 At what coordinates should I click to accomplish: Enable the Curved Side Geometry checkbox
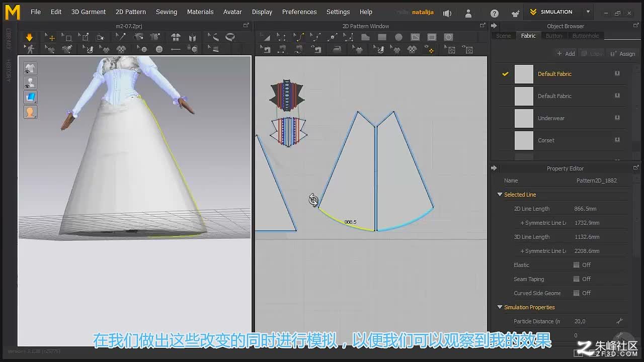point(576,293)
